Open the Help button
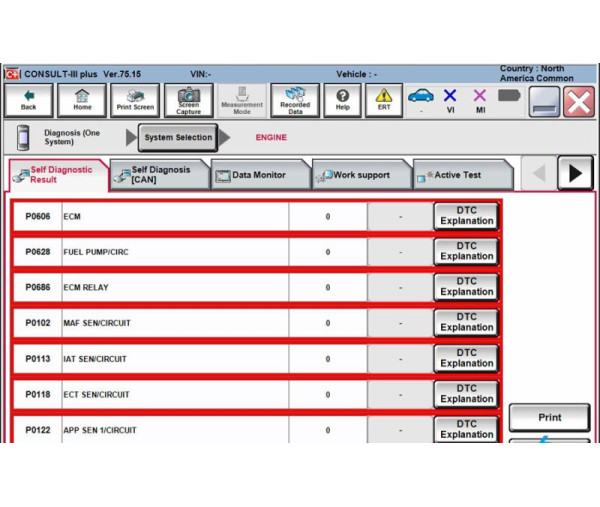The height and width of the screenshot is (507, 600). [342, 100]
